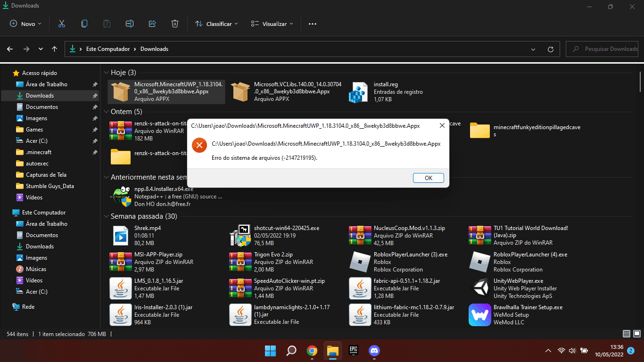644x362 pixels.
Task: Click Downloads segment in address bar
Action: point(154,49)
